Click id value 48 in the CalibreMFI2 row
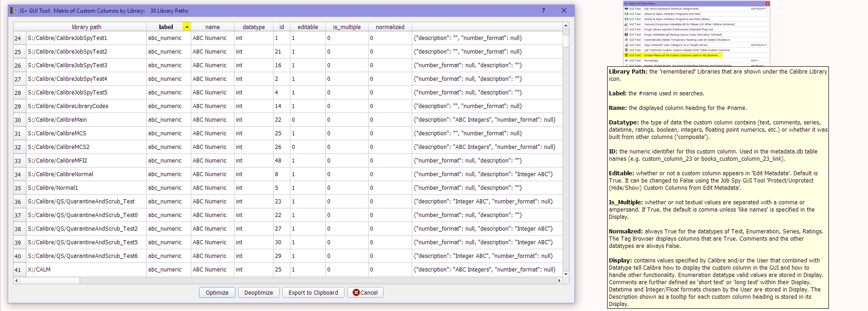 point(282,161)
